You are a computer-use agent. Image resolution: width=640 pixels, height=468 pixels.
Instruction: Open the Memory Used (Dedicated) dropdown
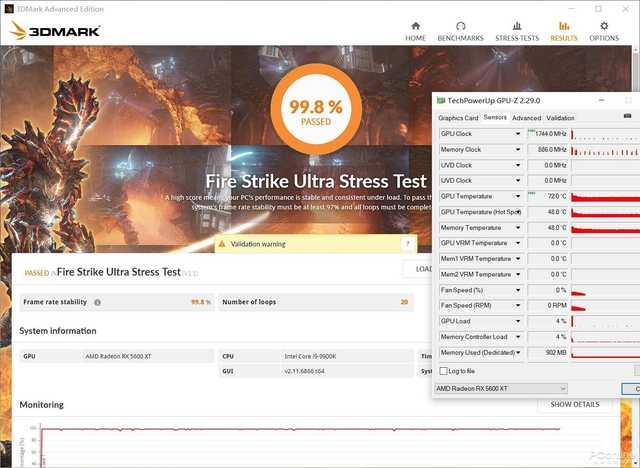click(x=518, y=352)
